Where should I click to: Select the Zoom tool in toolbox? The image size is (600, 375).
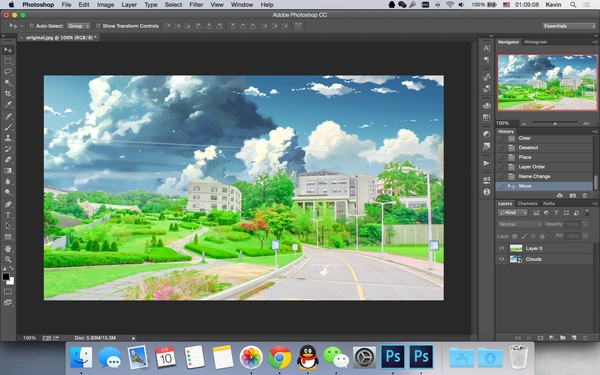tap(8, 259)
